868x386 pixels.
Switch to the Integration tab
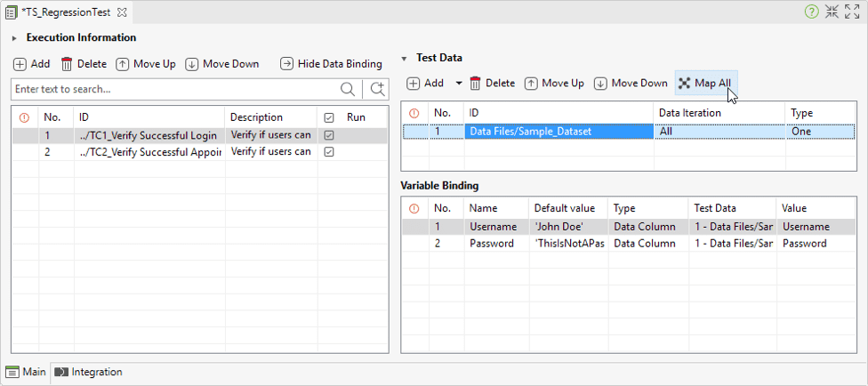[89, 372]
